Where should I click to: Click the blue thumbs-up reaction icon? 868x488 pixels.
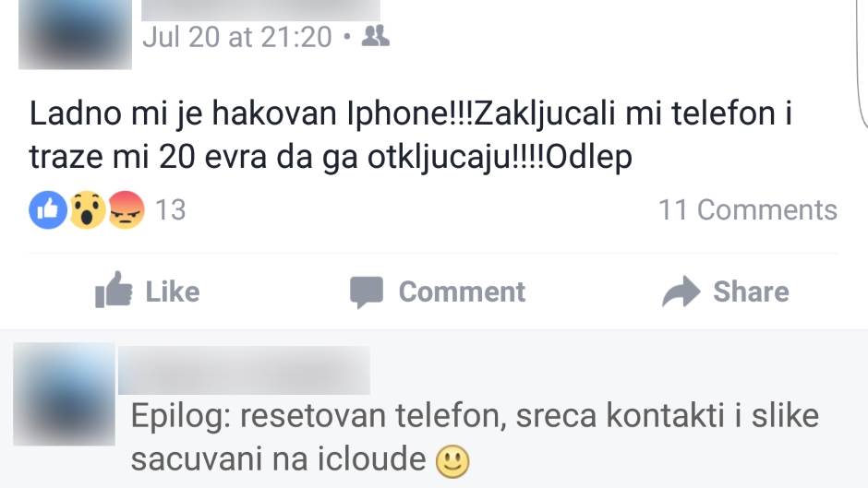pos(48,210)
